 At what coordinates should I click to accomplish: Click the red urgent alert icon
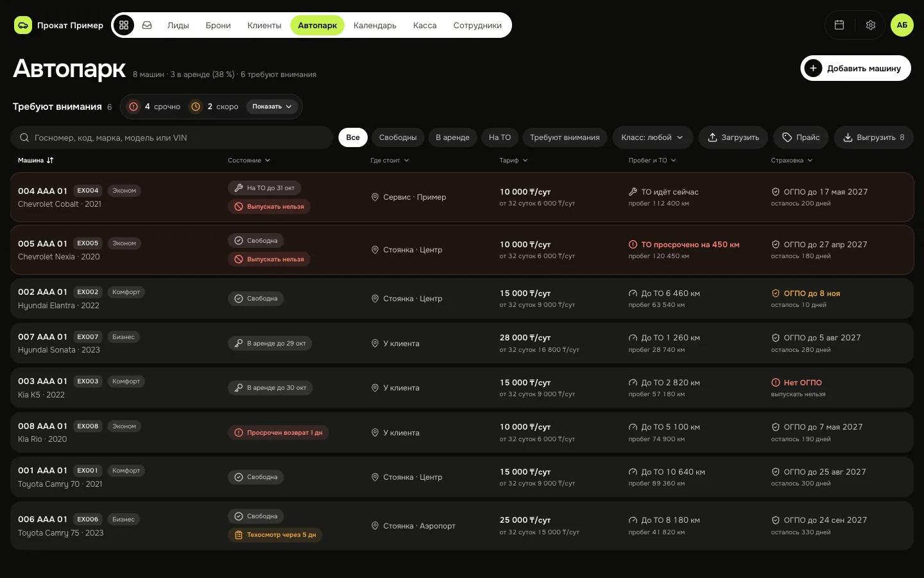click(133, 107)
